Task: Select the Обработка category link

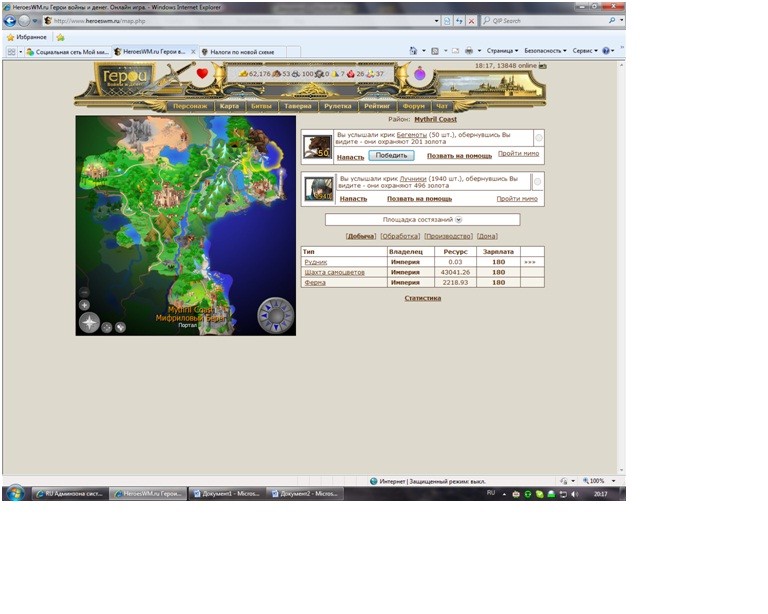Action: (x=400, y=236)
